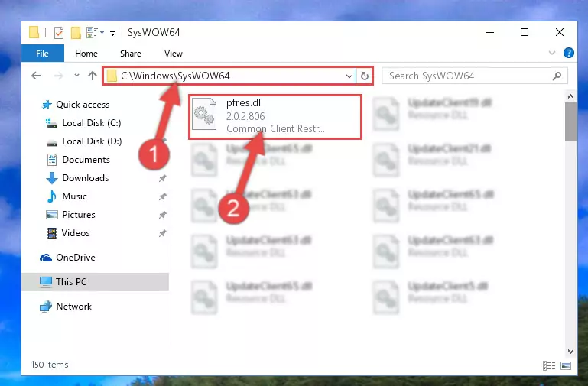
Task: Click the 150 items status text
Action: click(50, 365)
